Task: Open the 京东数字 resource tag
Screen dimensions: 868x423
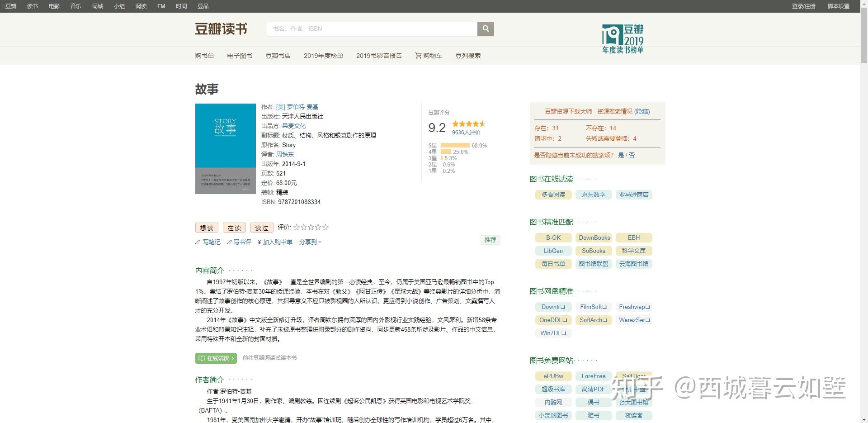Action: [594, 195]
